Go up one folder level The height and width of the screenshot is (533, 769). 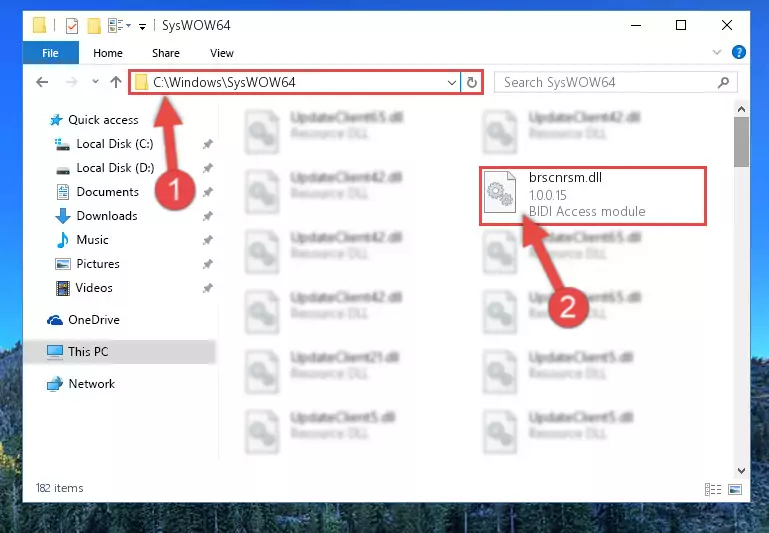(x=116, y=82)
